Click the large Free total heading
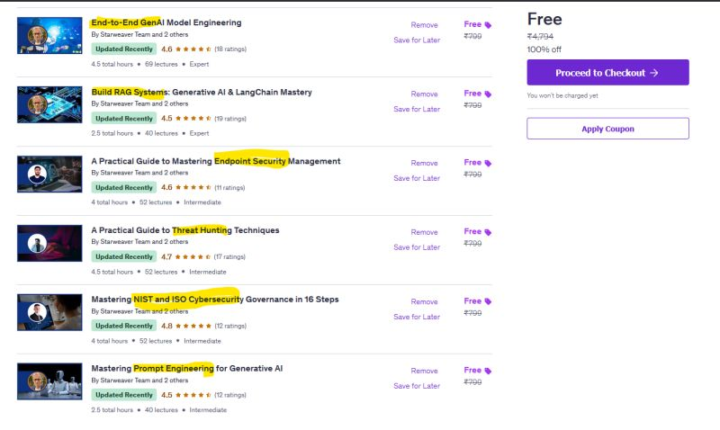 [x=545, y=19]
